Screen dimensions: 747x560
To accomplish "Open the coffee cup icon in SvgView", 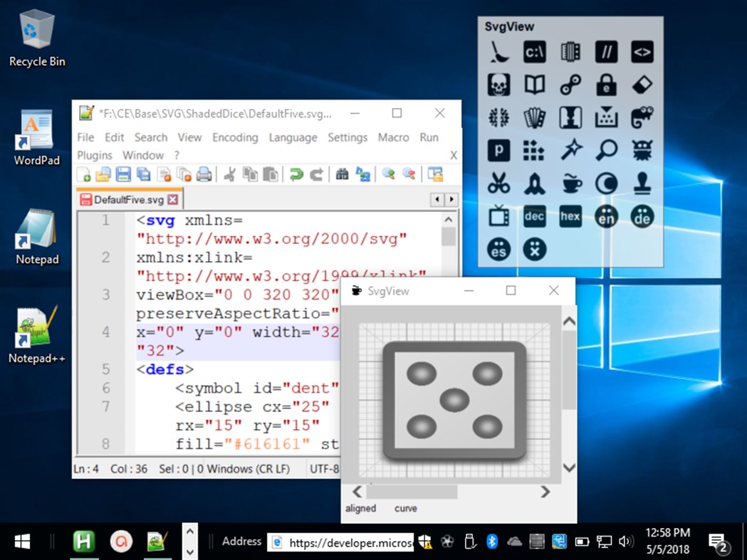I will [x=570, y=183].
